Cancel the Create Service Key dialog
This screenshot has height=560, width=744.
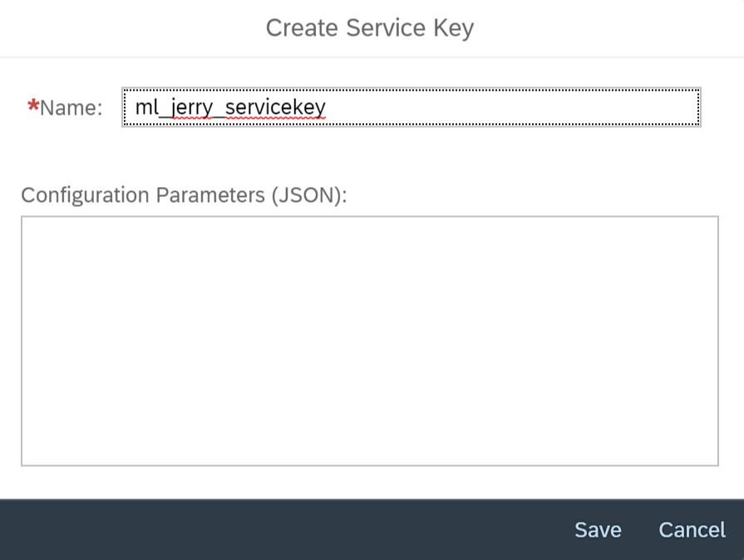(x=692, y=529)
